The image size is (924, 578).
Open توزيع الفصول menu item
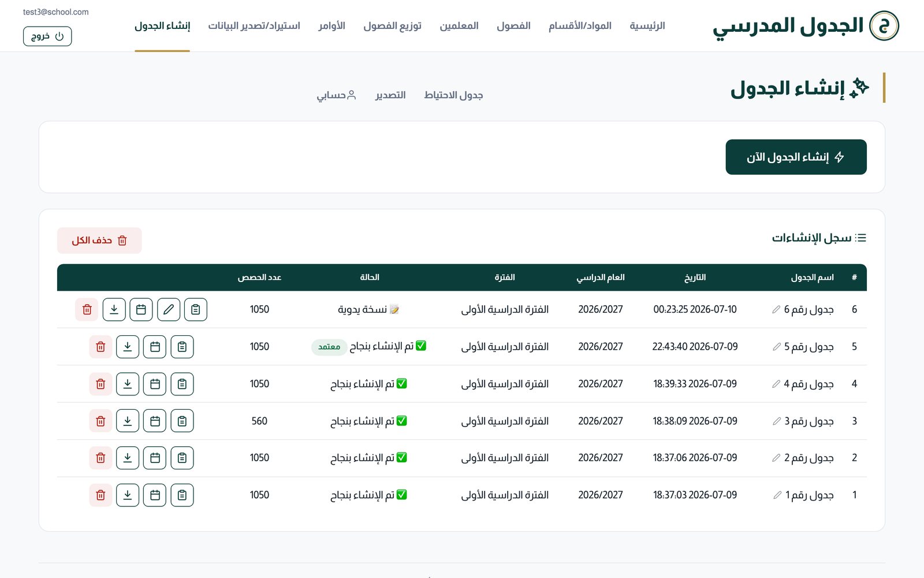392,26
